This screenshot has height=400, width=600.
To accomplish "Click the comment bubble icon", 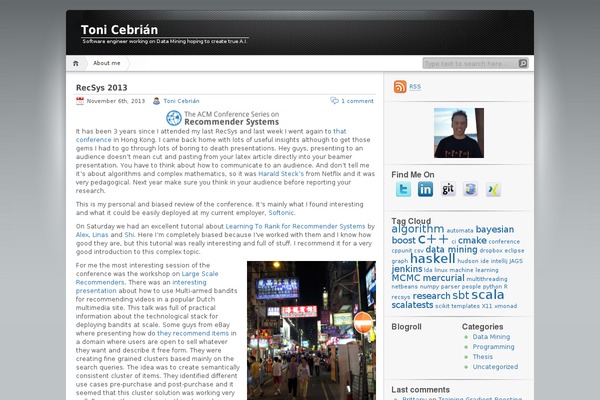I will tap(334, 101).
